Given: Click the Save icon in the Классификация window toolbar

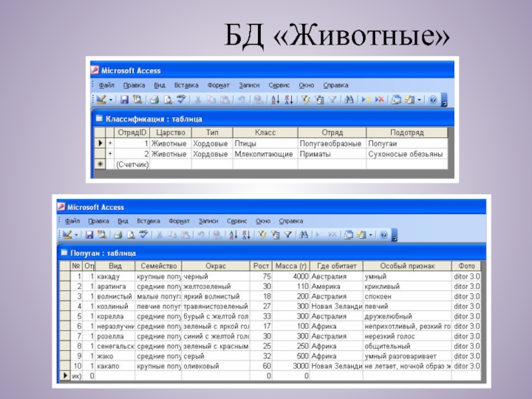Looking at the screenshot, I should pyautogui.click(x=124, y=100).
